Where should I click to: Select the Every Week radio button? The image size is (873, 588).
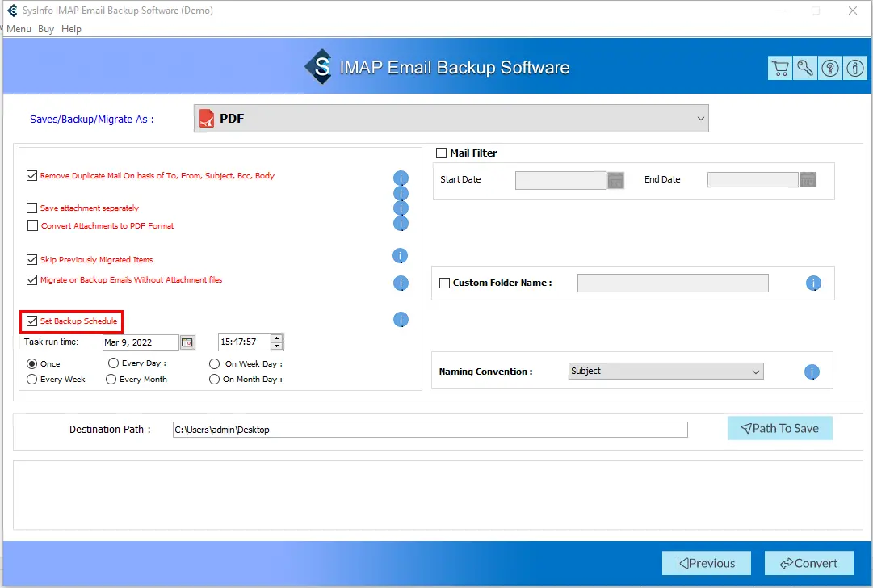coord(32,379)
